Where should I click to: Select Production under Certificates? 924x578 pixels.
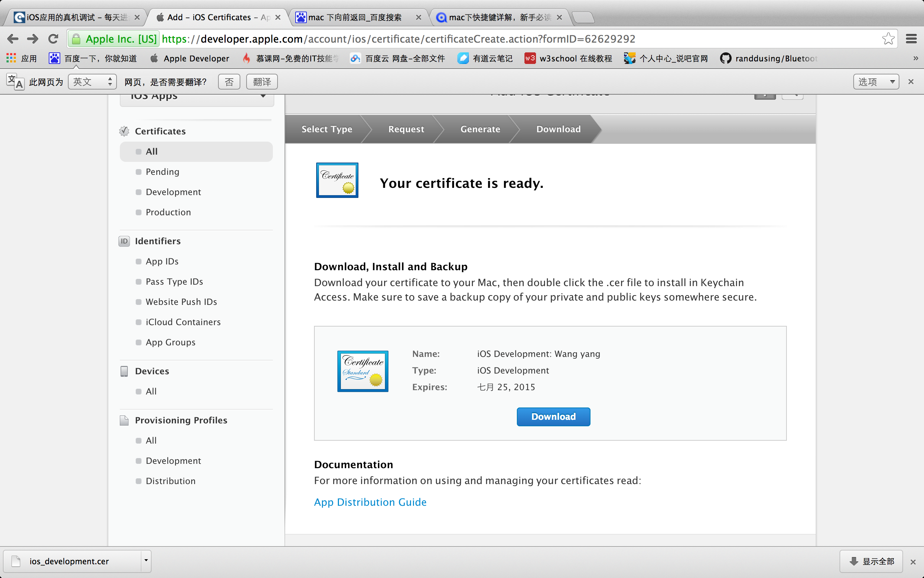[168, 212]
